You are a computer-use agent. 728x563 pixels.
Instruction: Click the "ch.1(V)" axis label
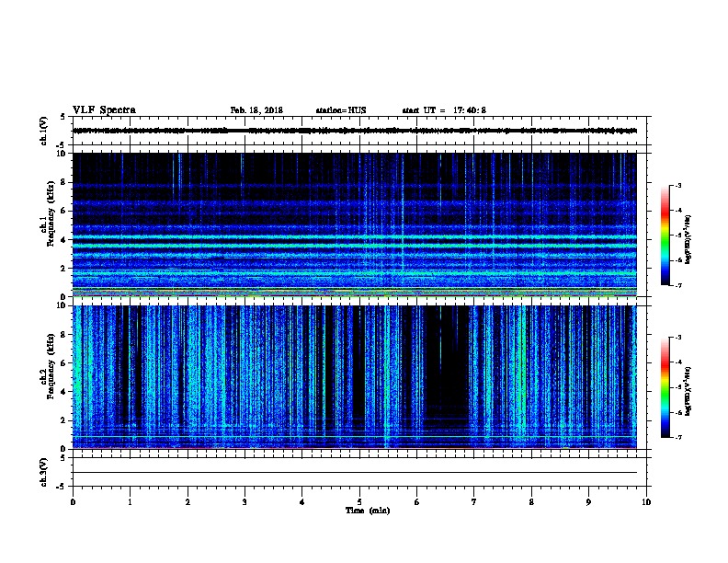pyautogui.click(x=43, y=131)
